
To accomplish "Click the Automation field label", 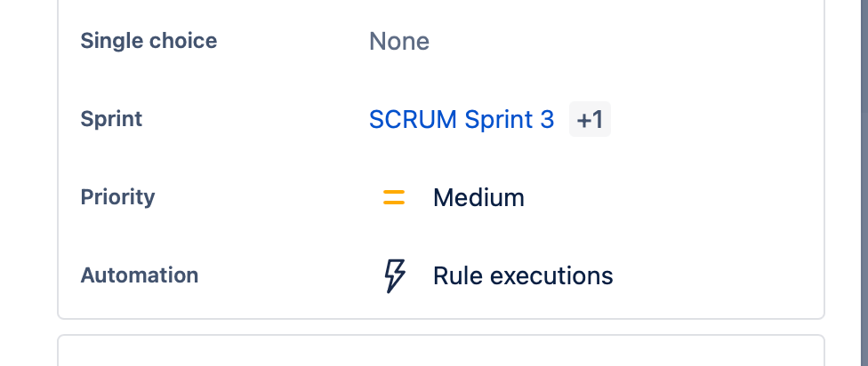I will pyautogui.click(x=140, y=275).
